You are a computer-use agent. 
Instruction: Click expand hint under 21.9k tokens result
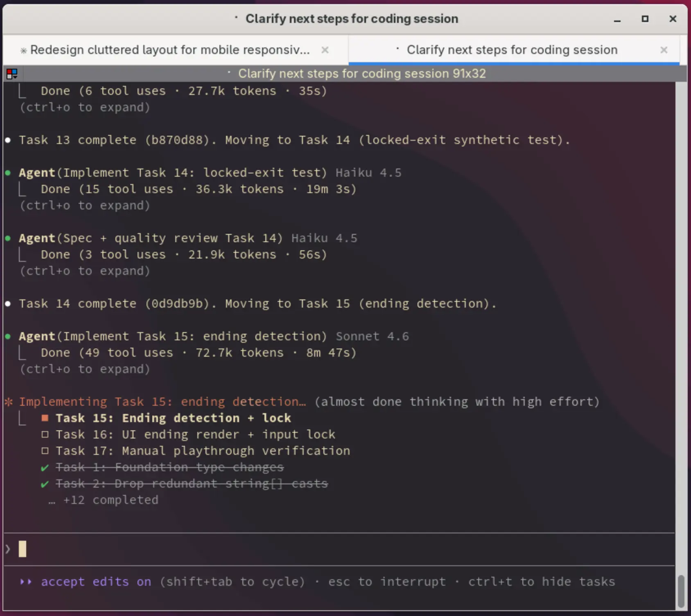coord(85,271)
